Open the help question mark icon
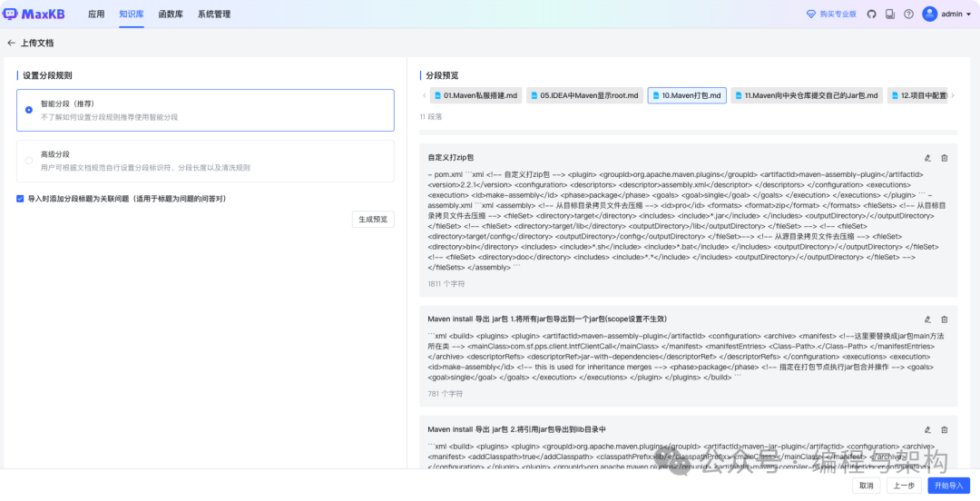This screenshot has width=980, height=501. point(908,14)
